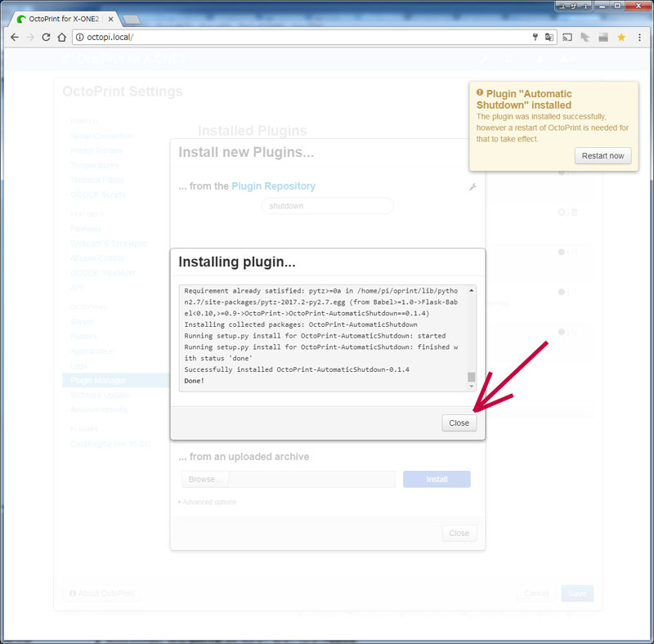Open Temperatures settings
The width and height of the screenshot is (654, 644).
point(94,165)
